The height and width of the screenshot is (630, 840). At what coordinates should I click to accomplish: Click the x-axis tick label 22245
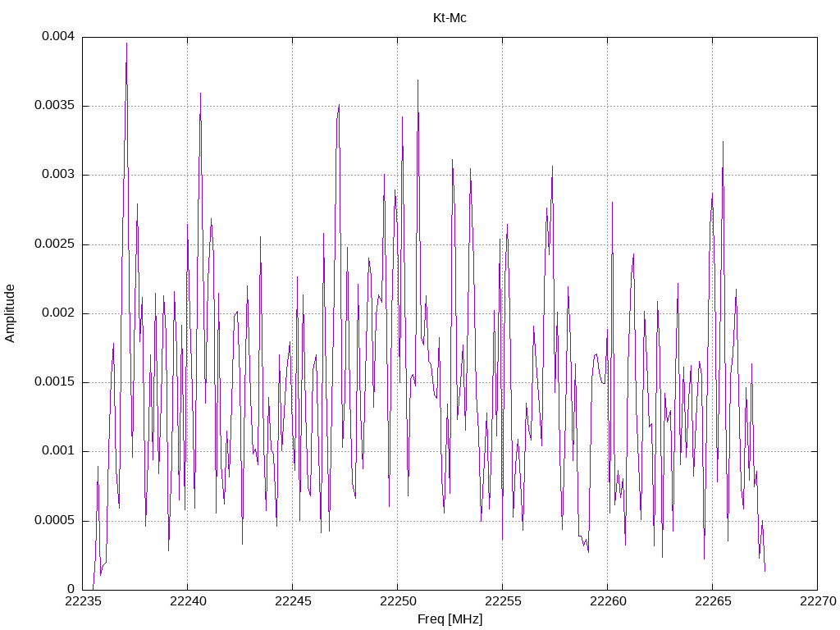pos(293,601)
